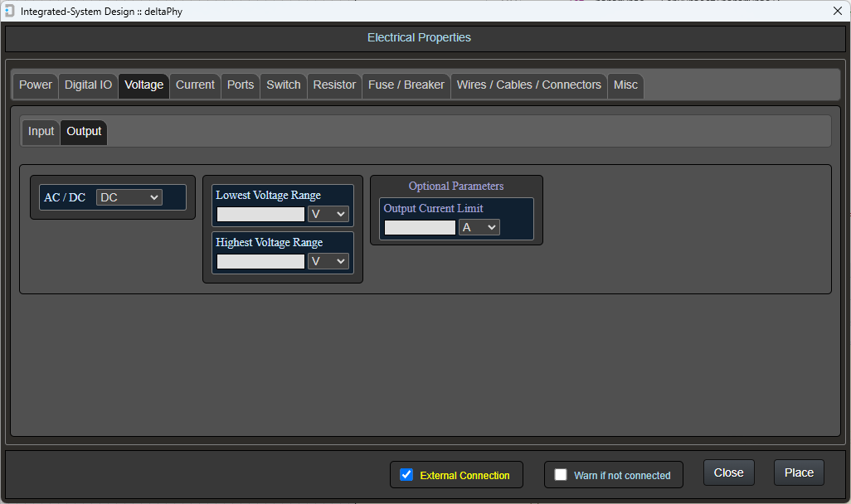
Task: Open Output Current Limit unit dropdown
Action: [479, 227]
